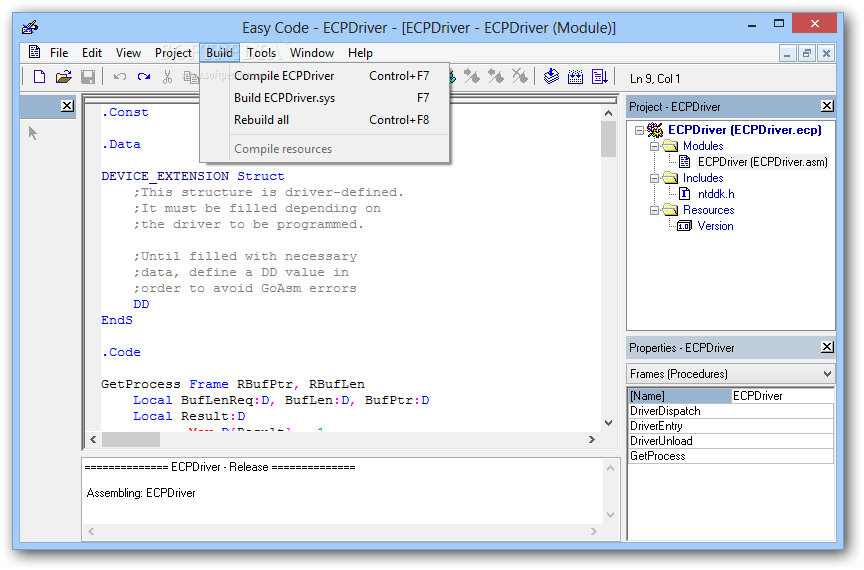Collapse the Resources tree folder
The height and width of the screenshot is (570, 864).
coord(654,211)
